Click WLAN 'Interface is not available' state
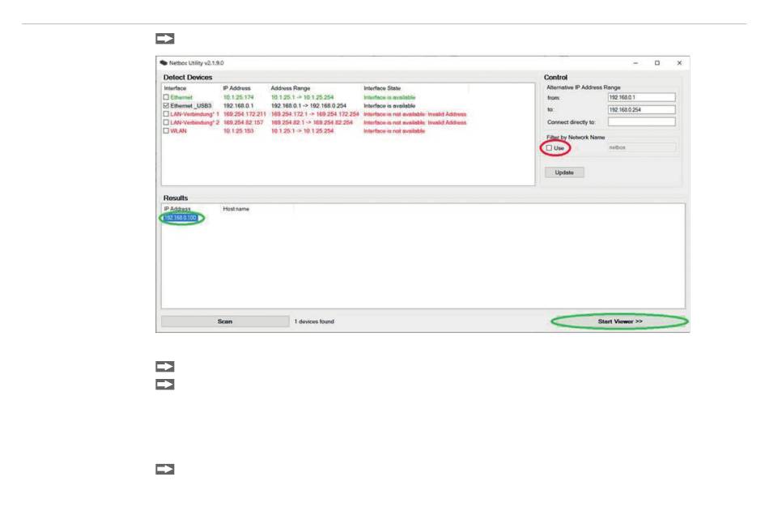Screen dimensions: 769x532 click(x=394, y=130)
